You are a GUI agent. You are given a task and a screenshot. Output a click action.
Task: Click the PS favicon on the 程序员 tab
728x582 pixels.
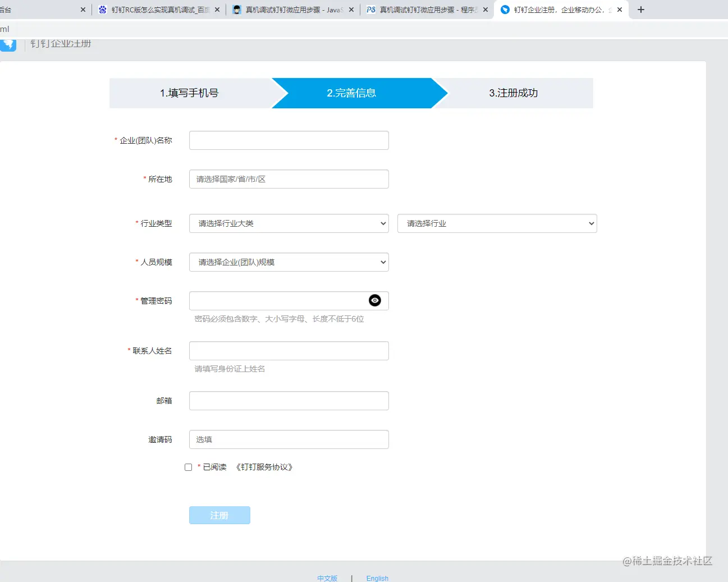click(x=370, y=10)
